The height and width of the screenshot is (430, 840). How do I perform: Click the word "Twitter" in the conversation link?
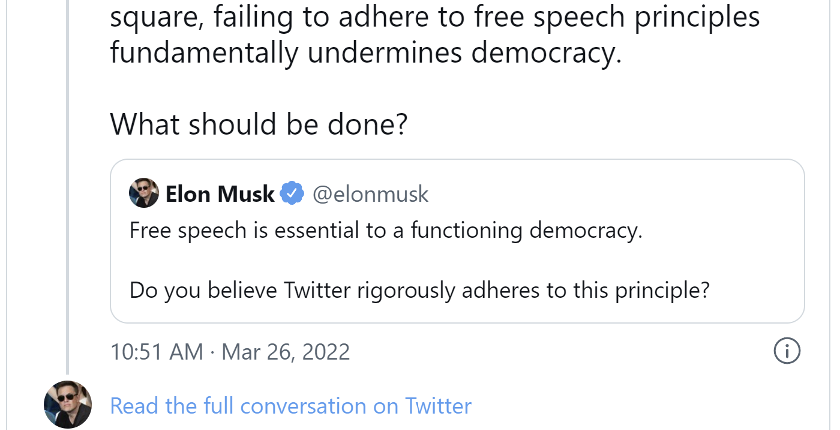438,406
